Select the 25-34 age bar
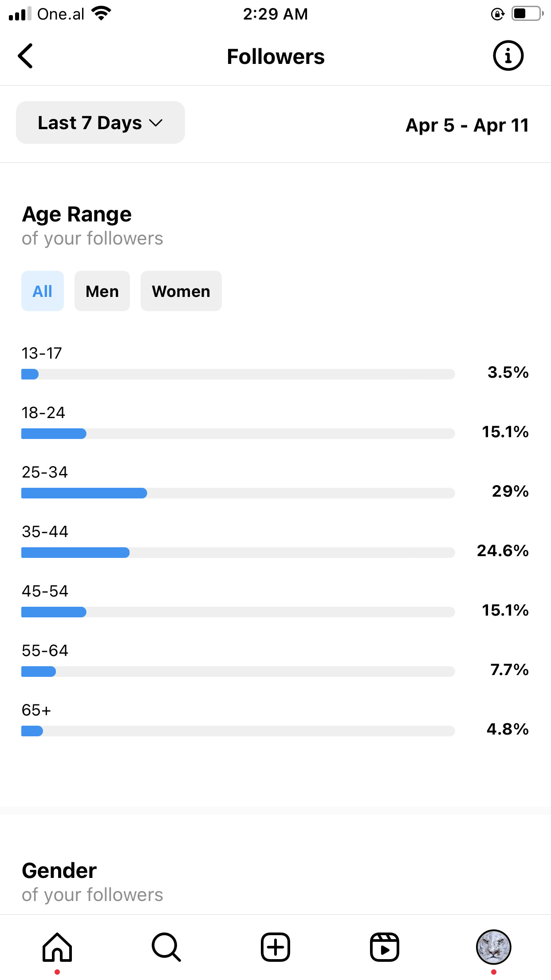 [x=238, y=493]
